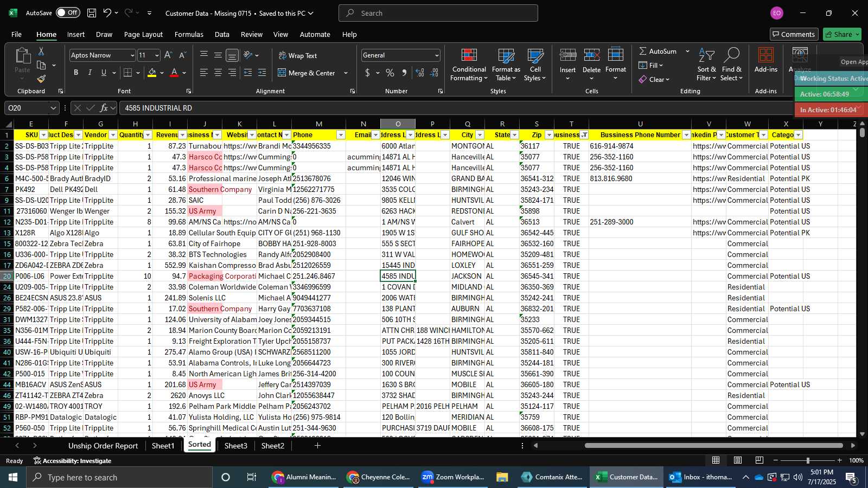Viewport: 868px width, 488px height.
Task: Click the Increase Font Size icon
Action: pos(168,55)
